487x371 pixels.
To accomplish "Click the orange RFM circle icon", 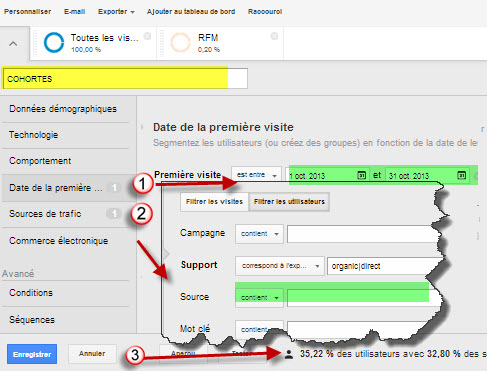I will (180, 42).
